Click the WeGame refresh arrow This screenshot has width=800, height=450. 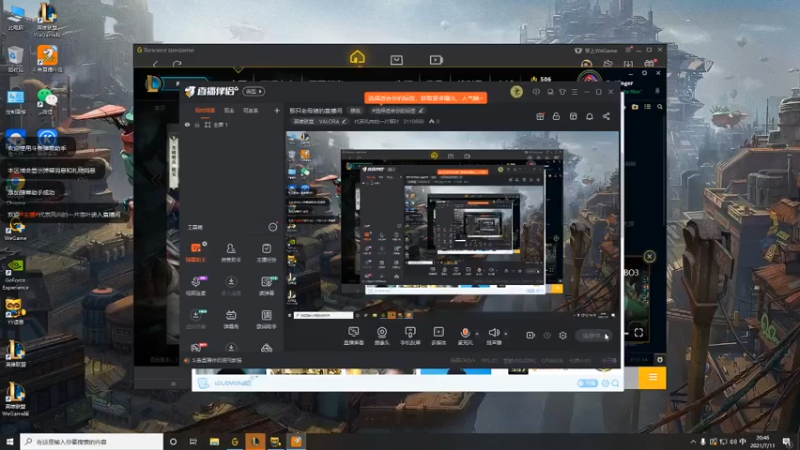[177, 64]
